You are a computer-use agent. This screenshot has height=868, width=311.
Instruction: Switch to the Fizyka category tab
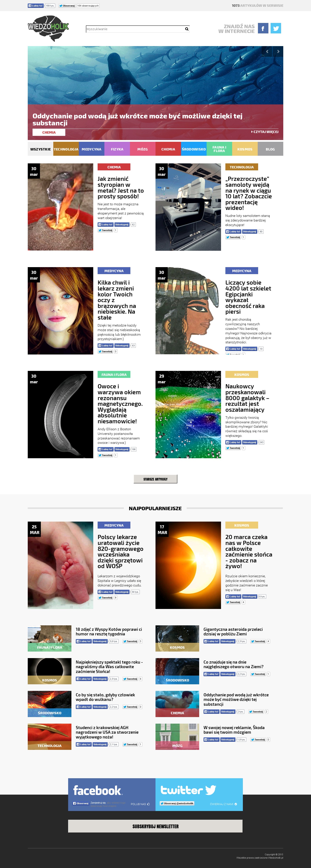pos(117,149)
